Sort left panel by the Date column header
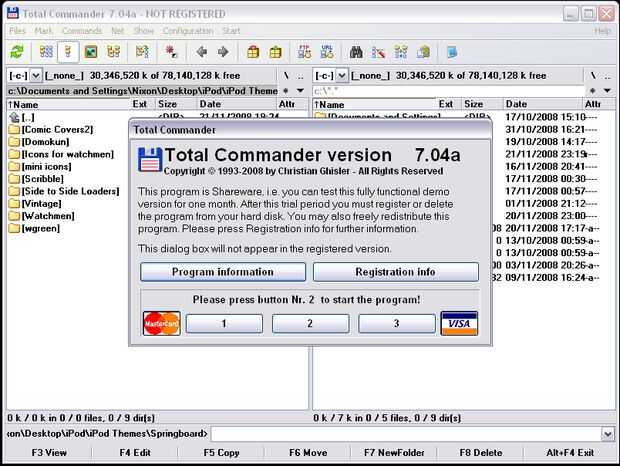 coord(236,104)
